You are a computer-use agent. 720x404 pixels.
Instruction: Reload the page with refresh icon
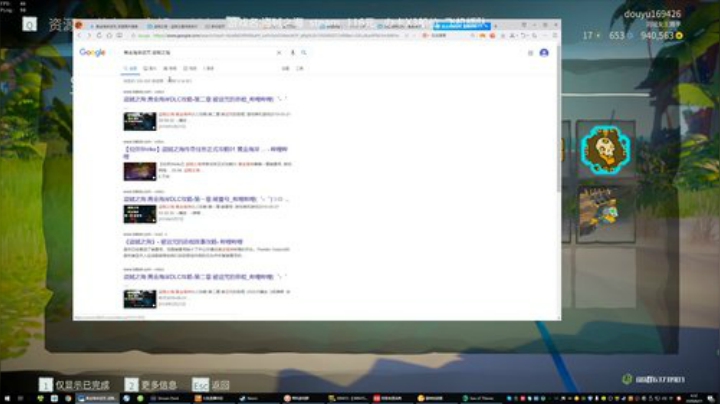click(99, 35)
